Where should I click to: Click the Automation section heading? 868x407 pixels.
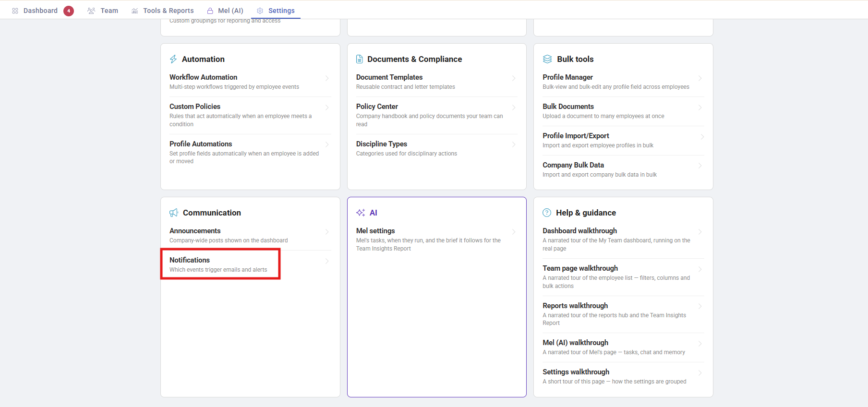(x=203, y=59)
